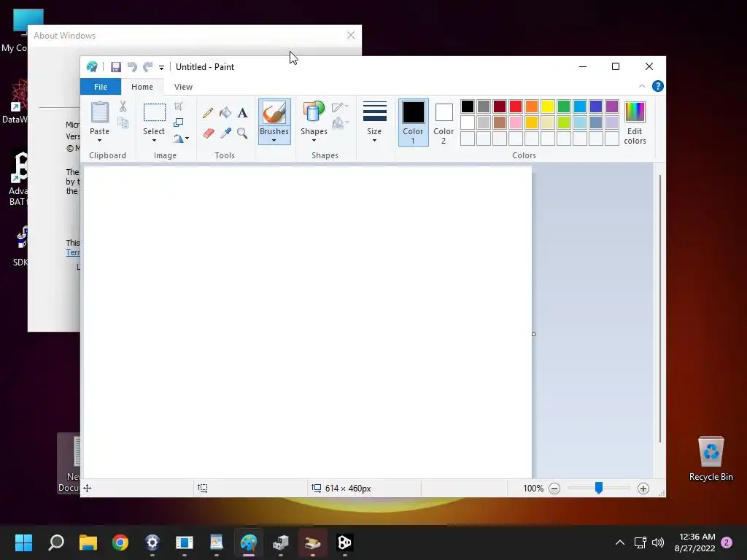Image resolution: width=747 pixels, height=560 pixels.
Task: Show hidden tray icons chevron
Action: pos(620,542)
